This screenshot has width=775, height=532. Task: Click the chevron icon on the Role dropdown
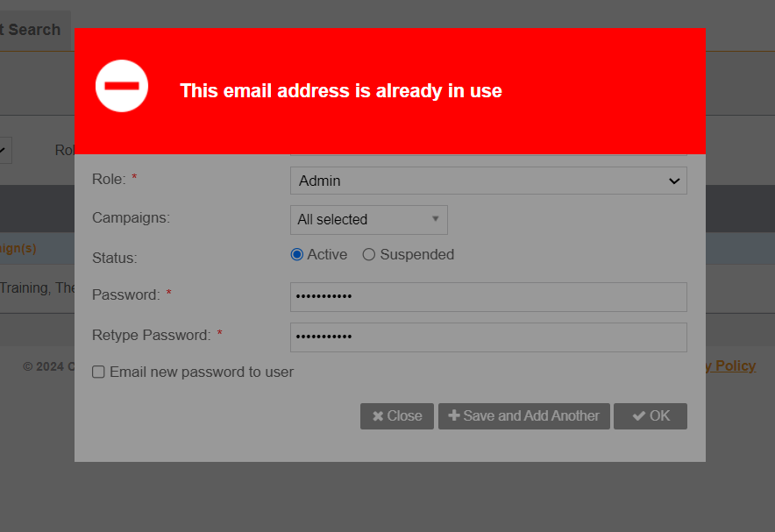(x=674, y=181)
